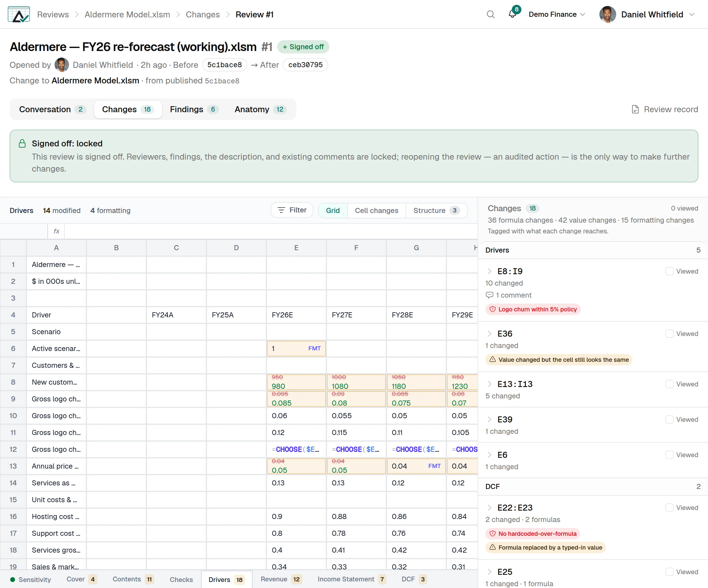Viewport: 708px width, 588px height.
Task: Select the Cell changes view
Action: click(376, 210)
